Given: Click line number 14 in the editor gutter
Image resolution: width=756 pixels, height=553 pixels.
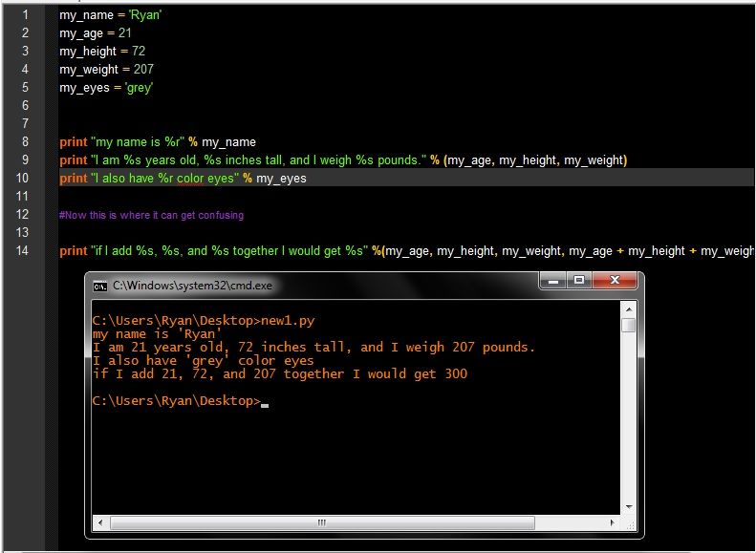Looking at the screenshot, I should [25, 251].
